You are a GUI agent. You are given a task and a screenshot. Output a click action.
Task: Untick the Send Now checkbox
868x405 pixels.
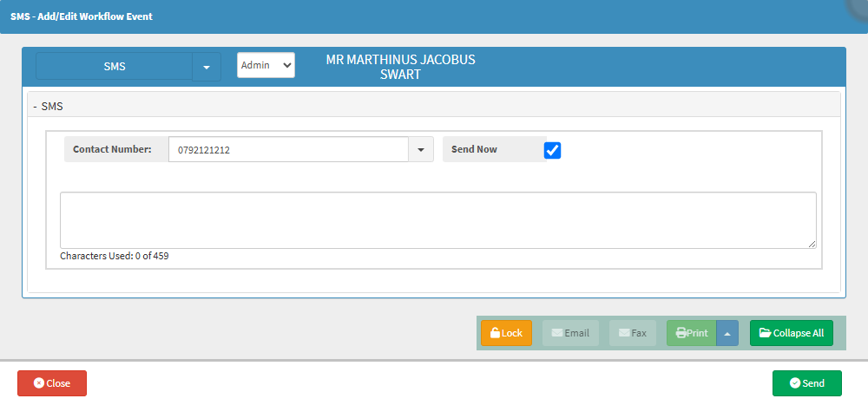(552, 150)
